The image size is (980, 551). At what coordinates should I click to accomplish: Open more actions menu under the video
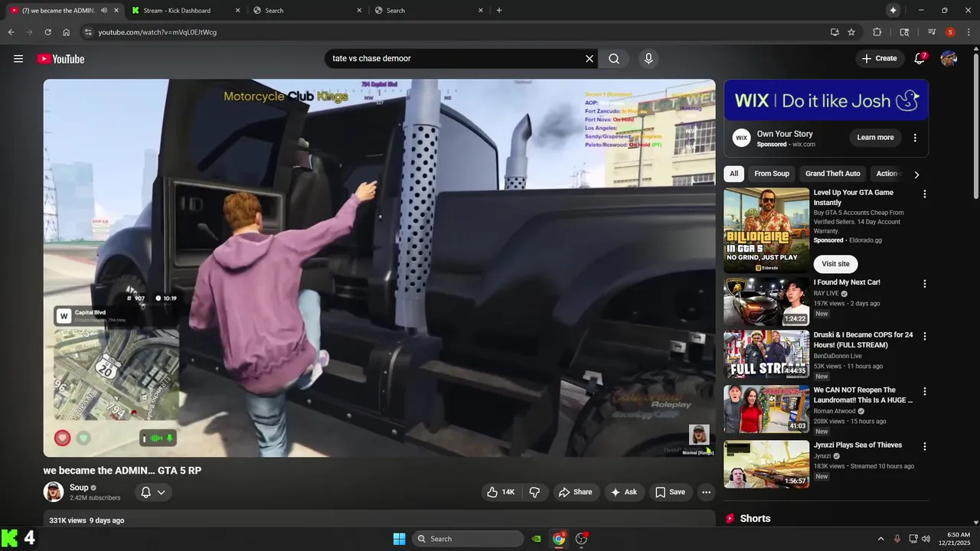coord(706,492)
